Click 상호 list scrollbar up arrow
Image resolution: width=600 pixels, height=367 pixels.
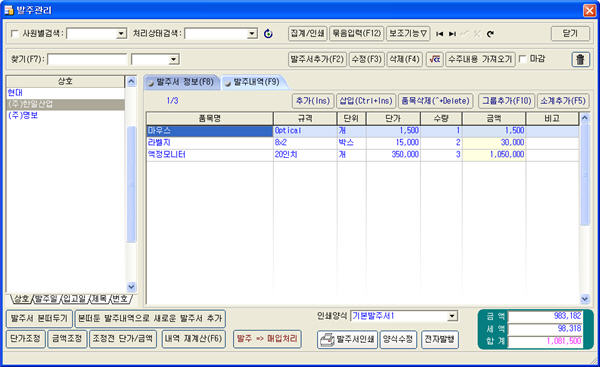tap(131, 82)
